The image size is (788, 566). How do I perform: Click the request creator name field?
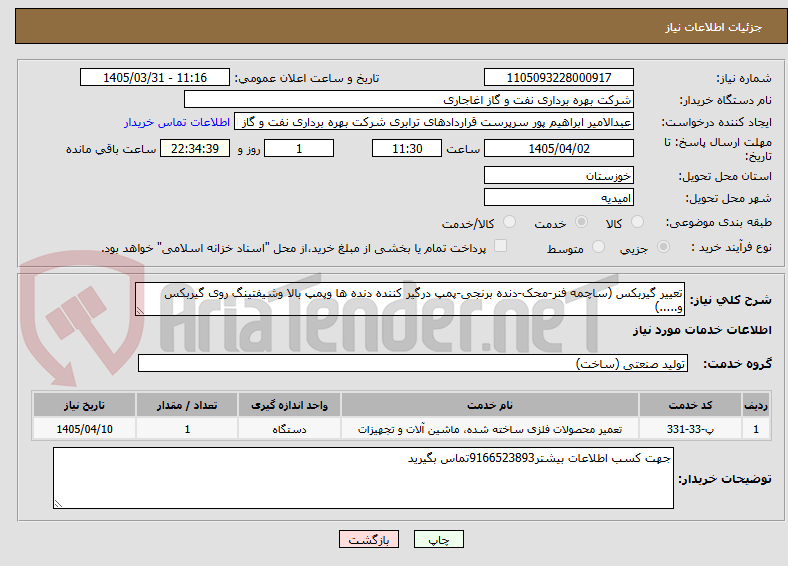tap(434, 122)
